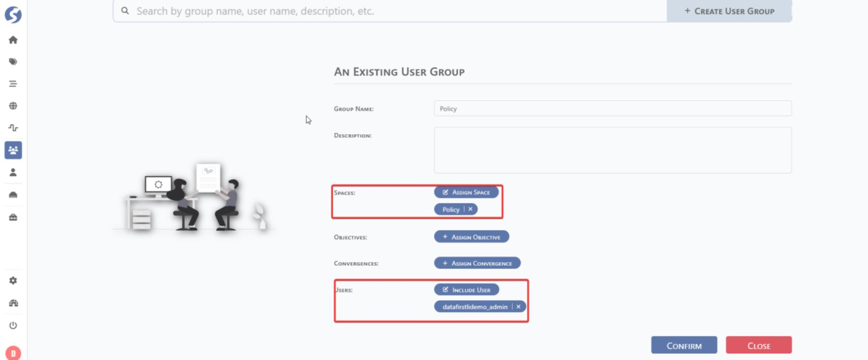Screen dimensions: 868x360
Task: Click the Create User Group button
Action: point(729,11)
